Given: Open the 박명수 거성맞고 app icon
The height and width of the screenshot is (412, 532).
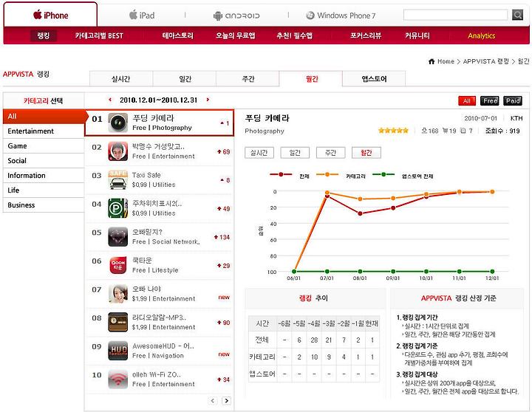Looking at the screenshot, I should 117,151.
